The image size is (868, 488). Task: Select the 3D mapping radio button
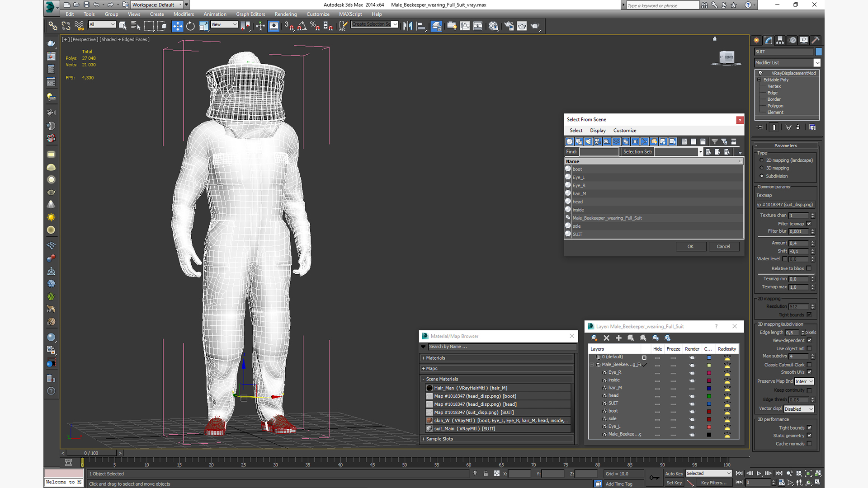(762, 168)
